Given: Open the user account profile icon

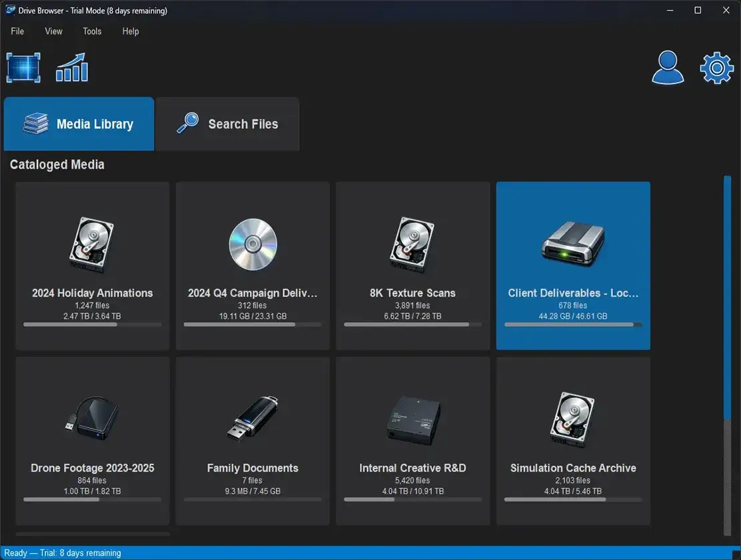Looking at the screenshot, I should click(x=668, y=67).
